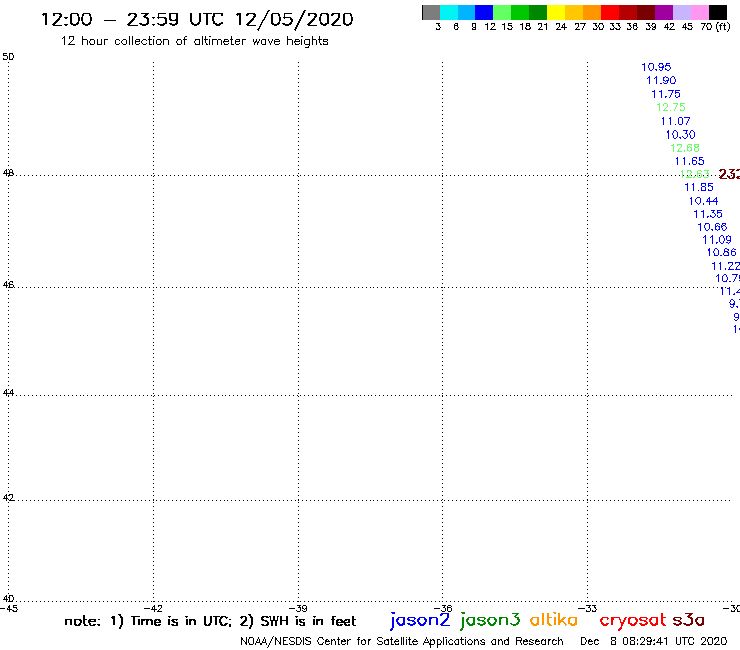Click the wave height reading 10.30
Viewport: 740px width, 650px height.
(680, 135)
